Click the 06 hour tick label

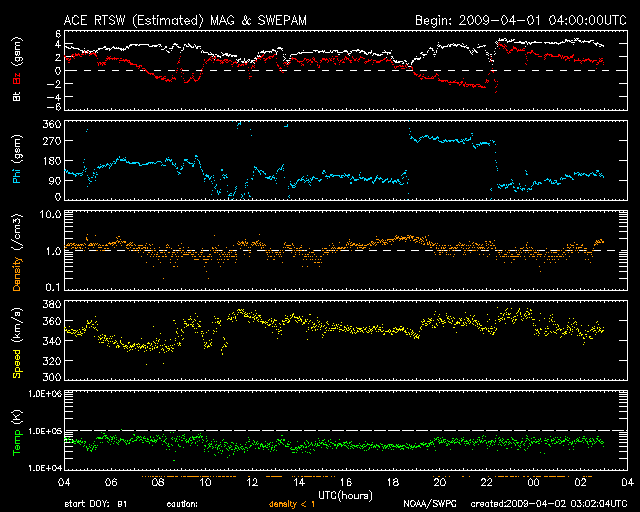click(x=111, y=482)
